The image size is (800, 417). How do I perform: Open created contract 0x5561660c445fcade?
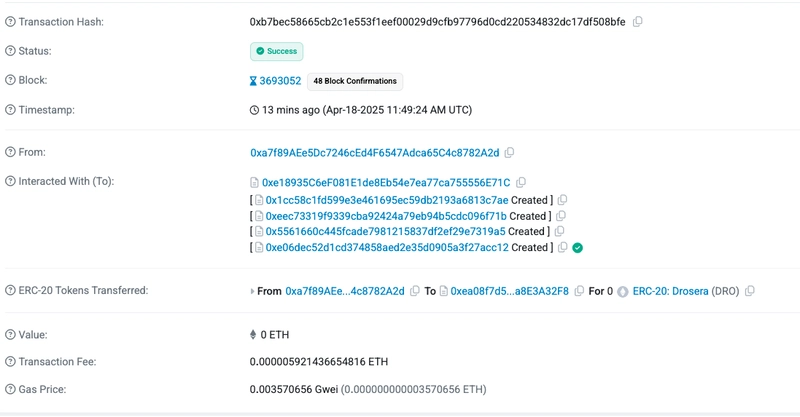pos(385,231)
